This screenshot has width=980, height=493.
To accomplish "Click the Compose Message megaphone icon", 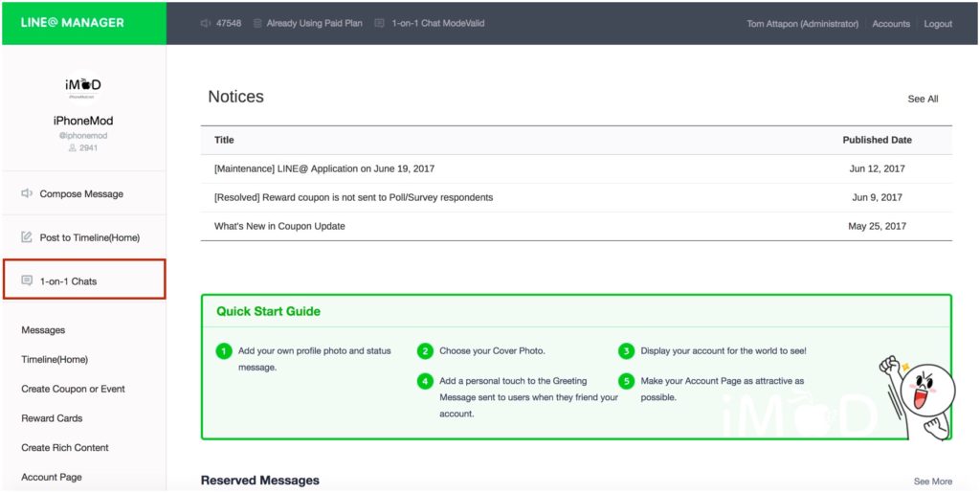I will (x=27, y=193).
